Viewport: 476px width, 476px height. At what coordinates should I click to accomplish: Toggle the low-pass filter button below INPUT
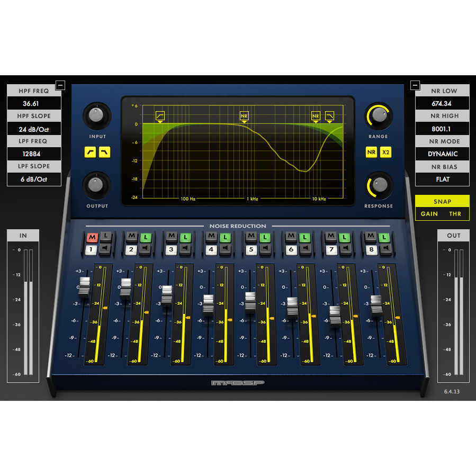coord(104,152)
